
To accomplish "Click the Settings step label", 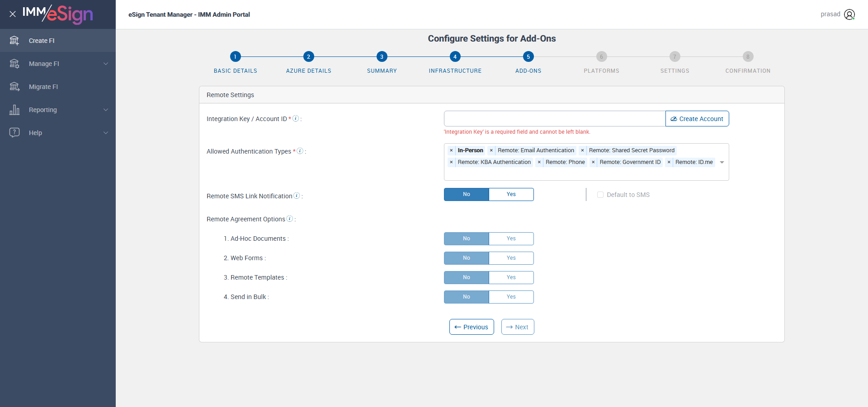I will click(675, 71).
